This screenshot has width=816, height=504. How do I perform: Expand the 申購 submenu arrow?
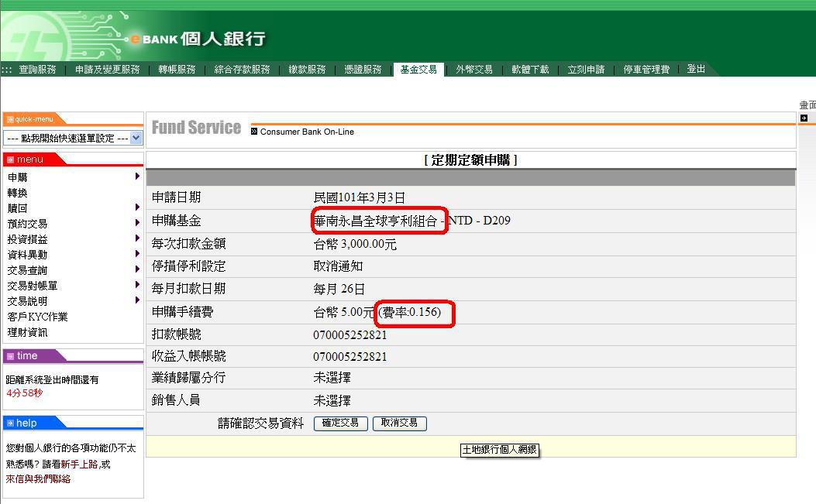(x=137, y=177)
